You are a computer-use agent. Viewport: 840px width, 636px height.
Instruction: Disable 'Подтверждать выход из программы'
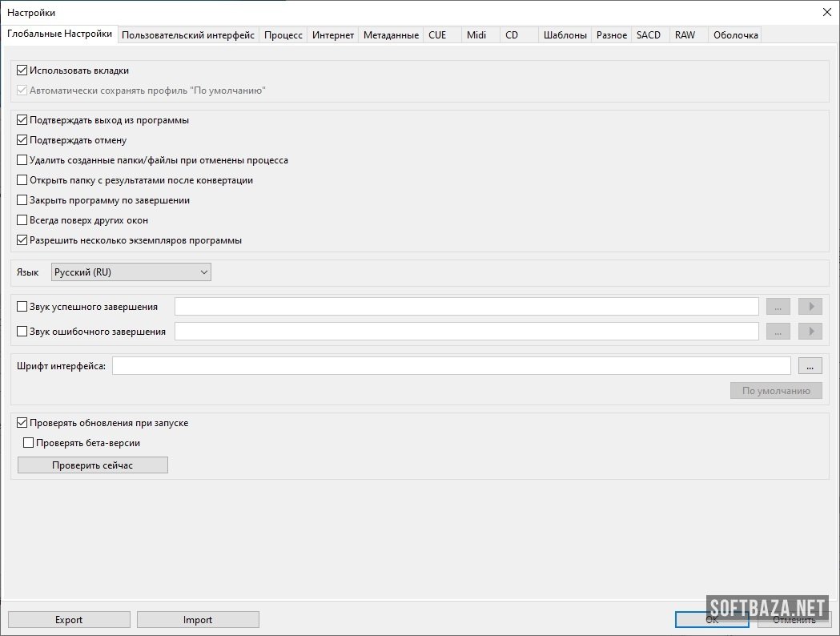pyautogui.click(x=22, y=120)
